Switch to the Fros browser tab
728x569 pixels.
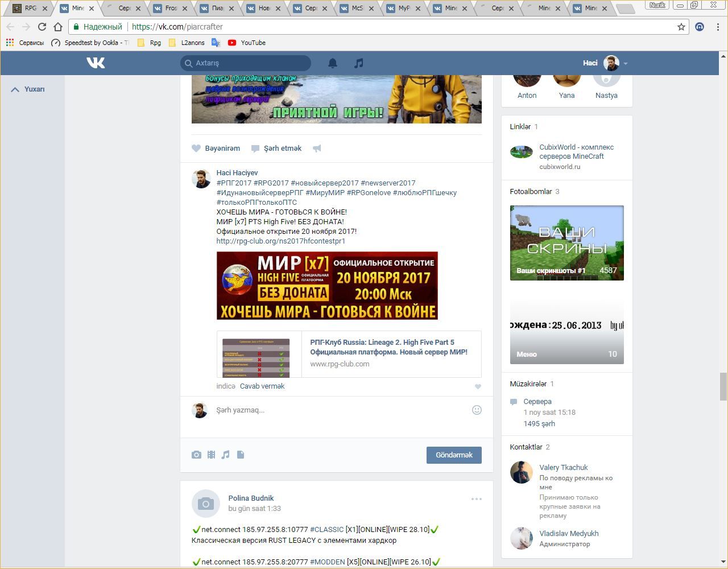pyautogui.click(x=171, y=9)
